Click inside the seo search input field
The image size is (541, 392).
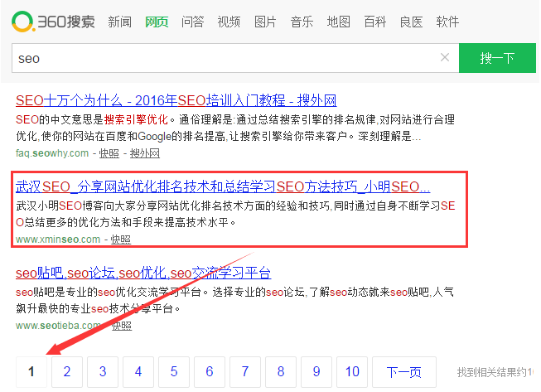click(x=224, y=58)
